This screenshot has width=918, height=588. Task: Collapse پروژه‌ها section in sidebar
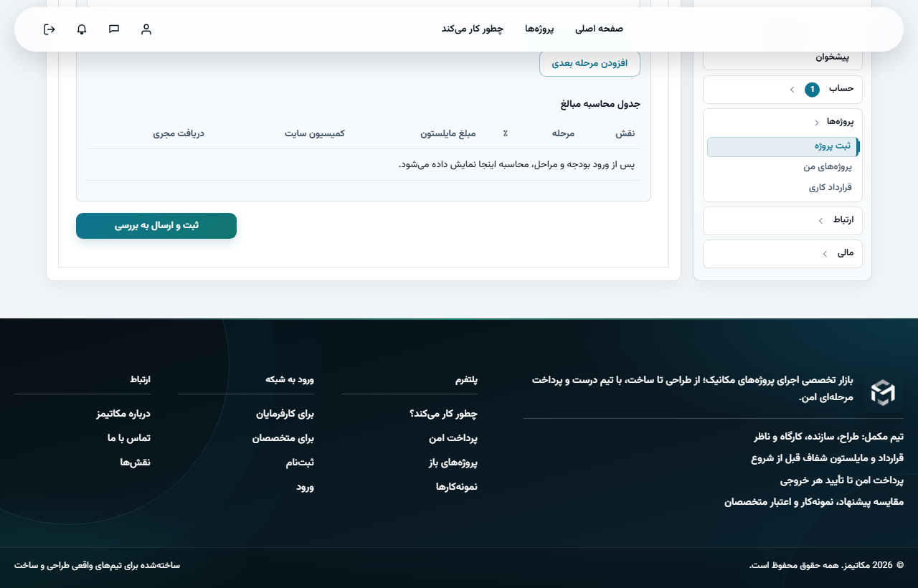(782, 122)
